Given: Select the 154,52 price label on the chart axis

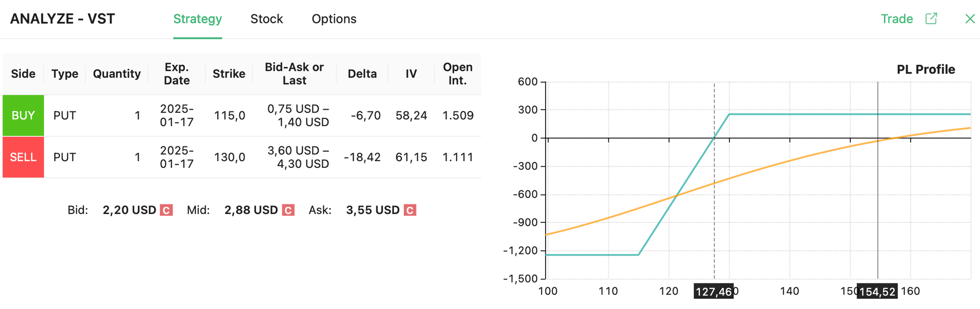Looking at the screenshot, I should coord(876,291).
